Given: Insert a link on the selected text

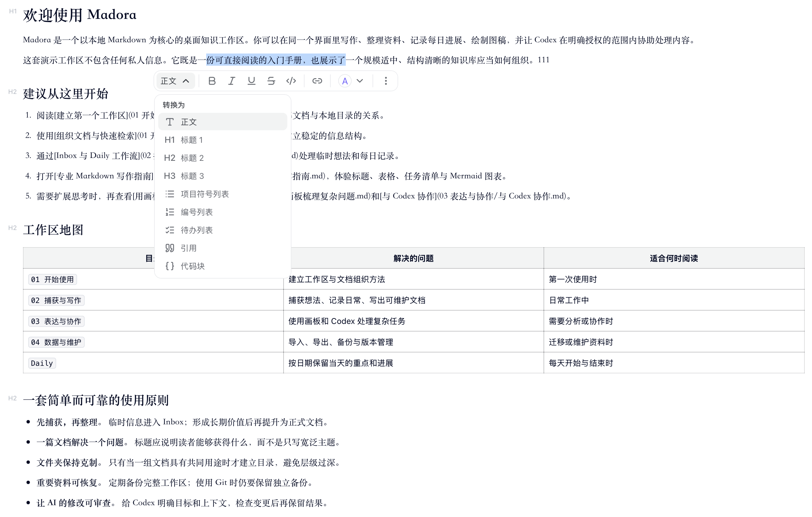Looking at the screenshot, I should [x=317, y=81].
